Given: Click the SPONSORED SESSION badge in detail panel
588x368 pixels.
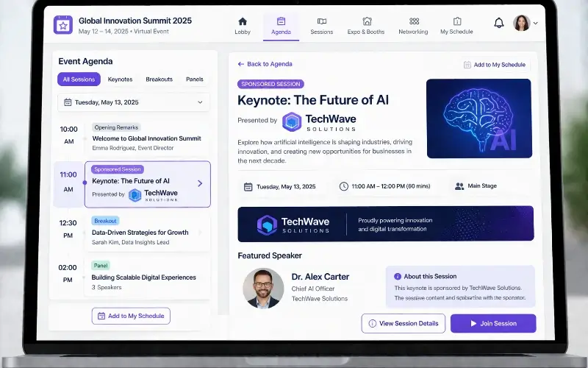Looking at the screenshot, I should click(270, 84).
